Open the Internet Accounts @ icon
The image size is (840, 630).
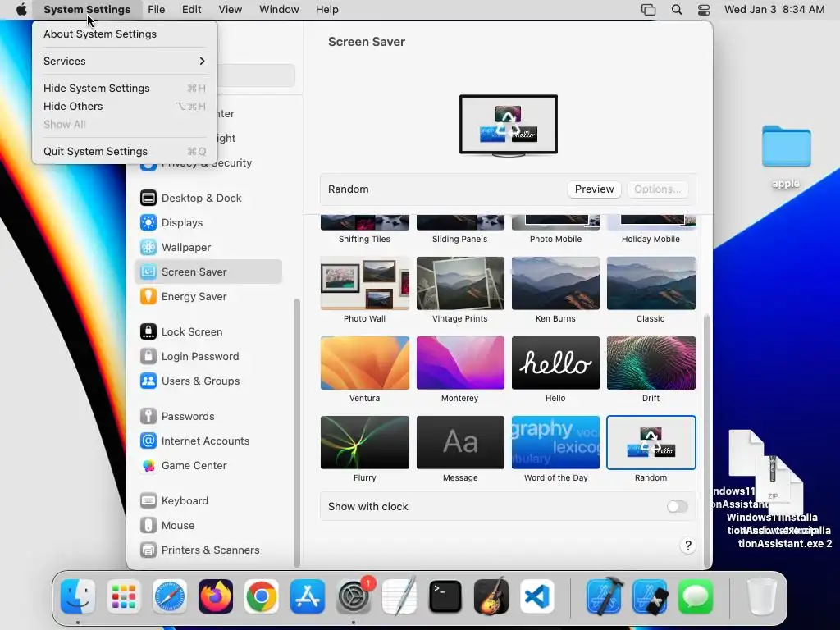click(148, 441)
